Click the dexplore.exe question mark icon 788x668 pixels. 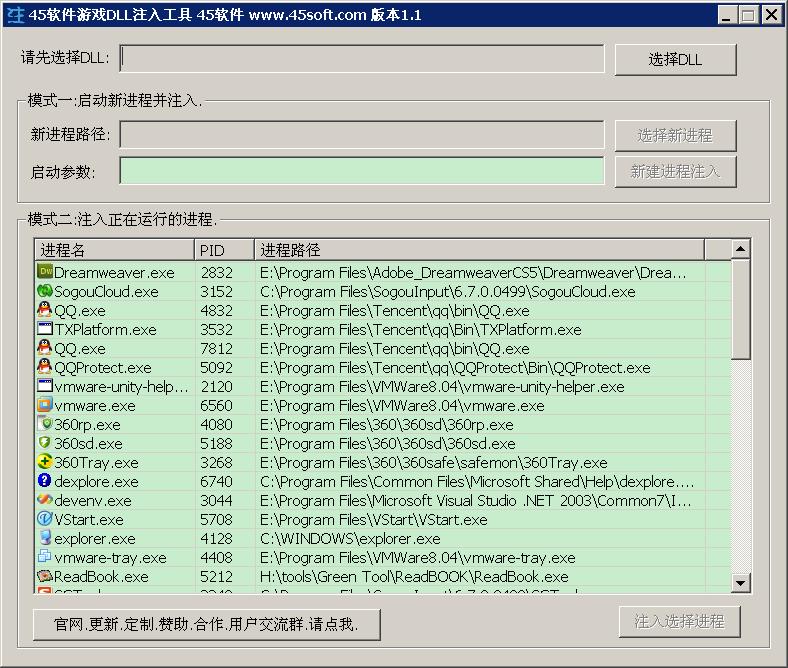pos(45,481)
